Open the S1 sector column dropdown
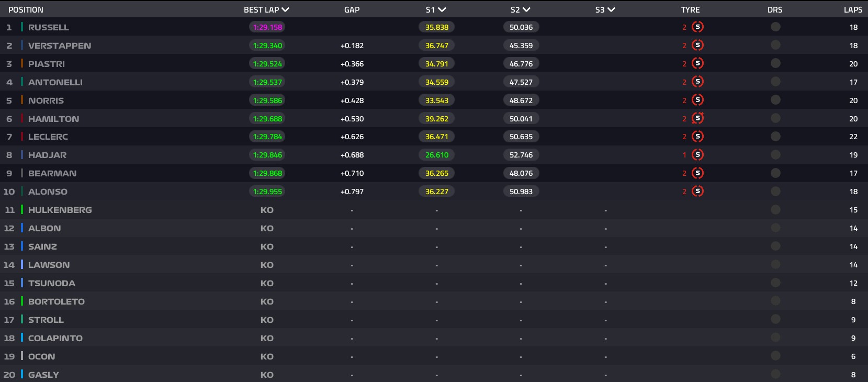This screenshot has width=868, height=382. (442, 10)
